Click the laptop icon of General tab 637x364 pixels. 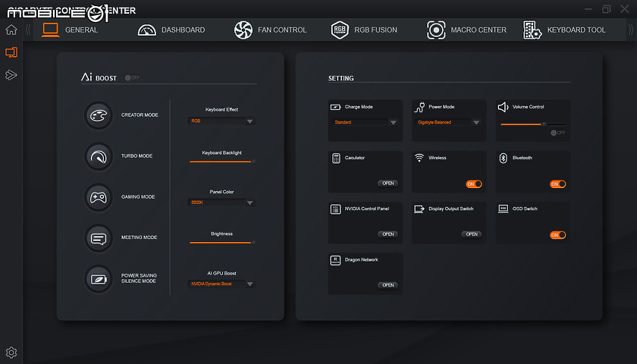pos(51,30)
